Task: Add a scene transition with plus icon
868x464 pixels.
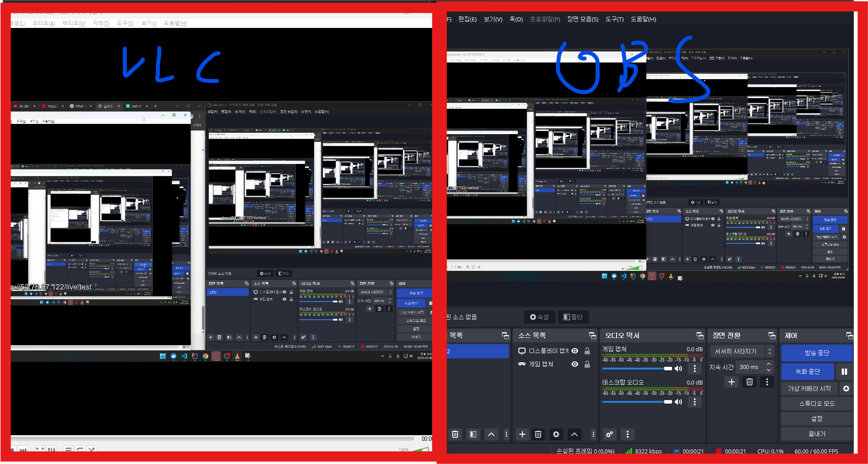Action: pos(732,382)
